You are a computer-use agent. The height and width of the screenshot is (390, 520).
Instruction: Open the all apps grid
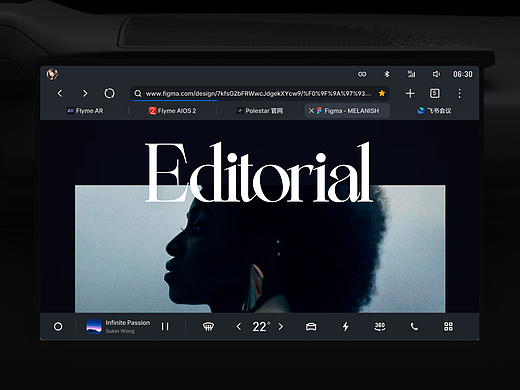(448, 326)
